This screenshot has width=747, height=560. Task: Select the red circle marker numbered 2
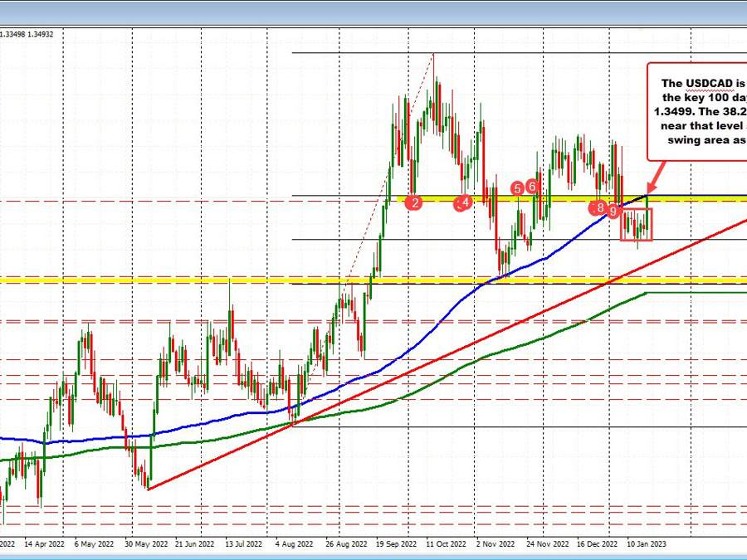click(x=414, y=201)
